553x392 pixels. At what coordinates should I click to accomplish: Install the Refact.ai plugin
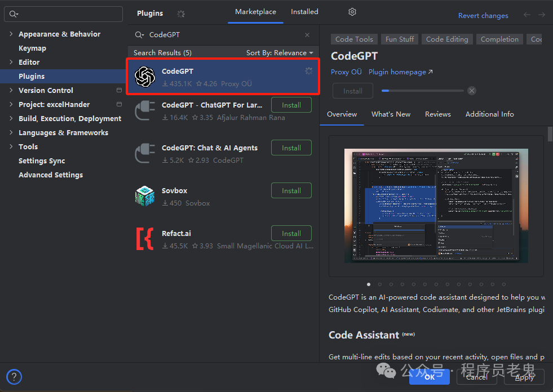click(x=291, y=233)
